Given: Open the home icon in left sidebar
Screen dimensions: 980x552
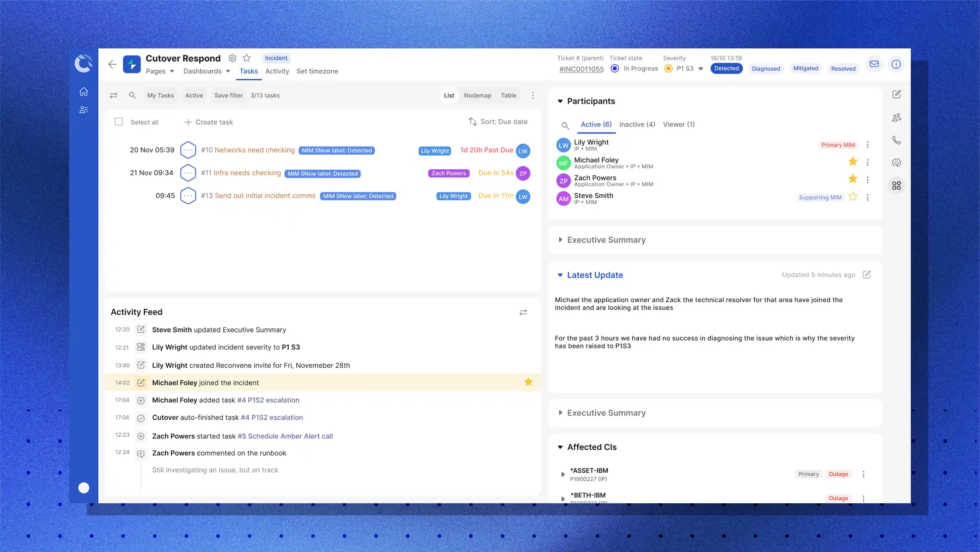Looking at the screenshot, I should (84, 92).
